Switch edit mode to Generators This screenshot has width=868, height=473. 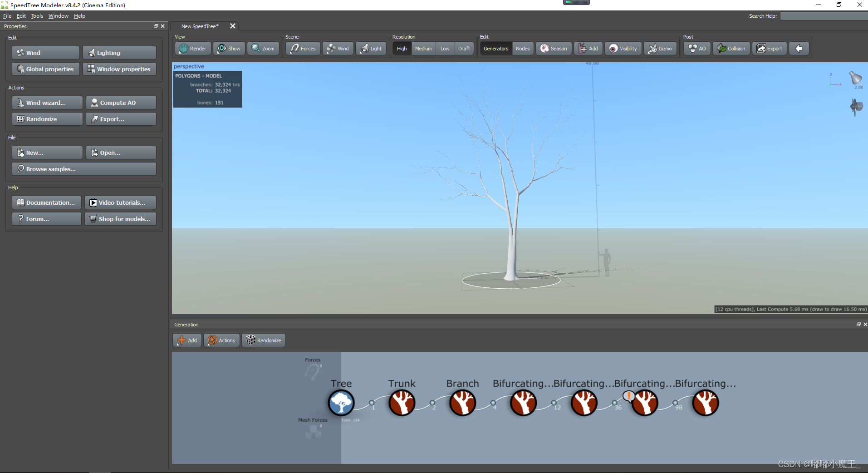tap(496, 49)
